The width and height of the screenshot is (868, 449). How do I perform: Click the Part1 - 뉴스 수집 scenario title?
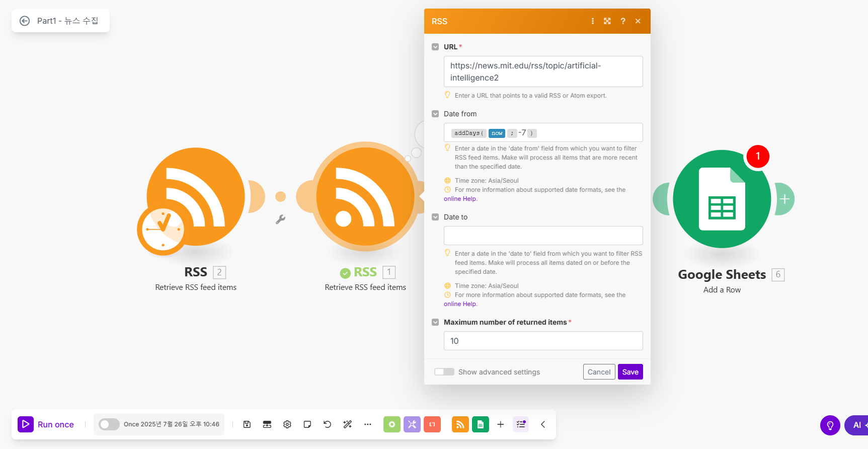pyautogui.click(x=67, y=21)
